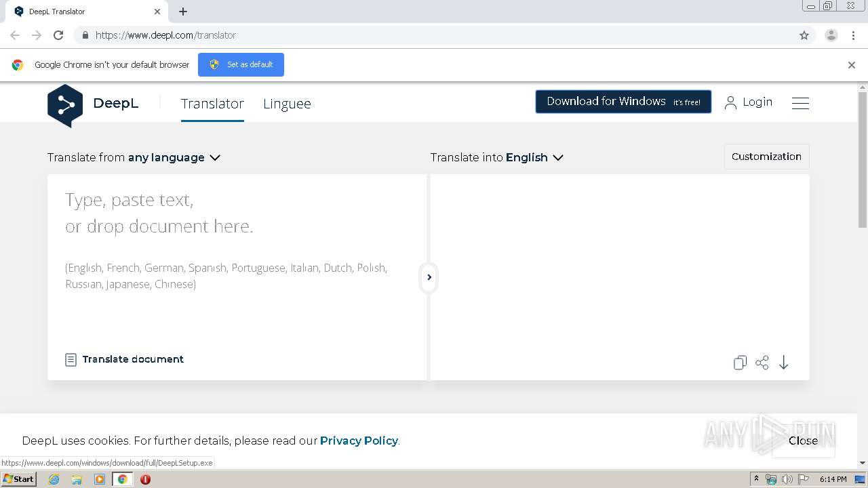Click the address bar URL
This screenshot has width=868, height=488.
tap(165, 35)
